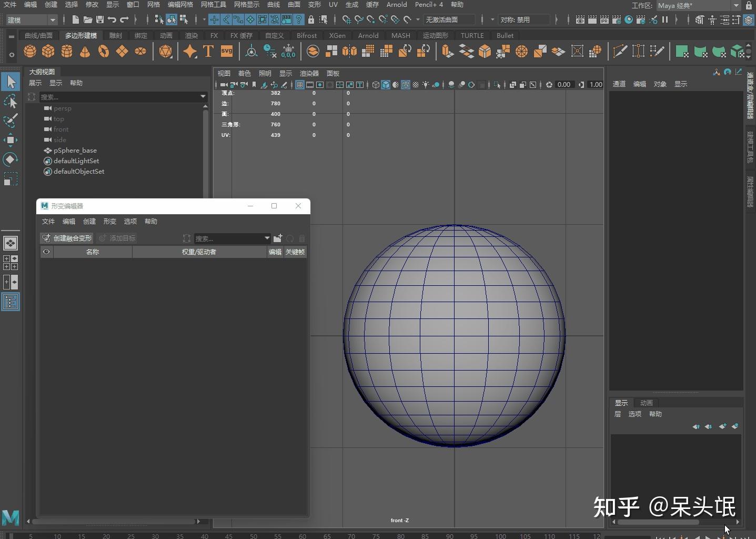Create a polygon cube from the shelf
Image resolution: width=756 pixels, height=539 pixels.
point(48,51)
